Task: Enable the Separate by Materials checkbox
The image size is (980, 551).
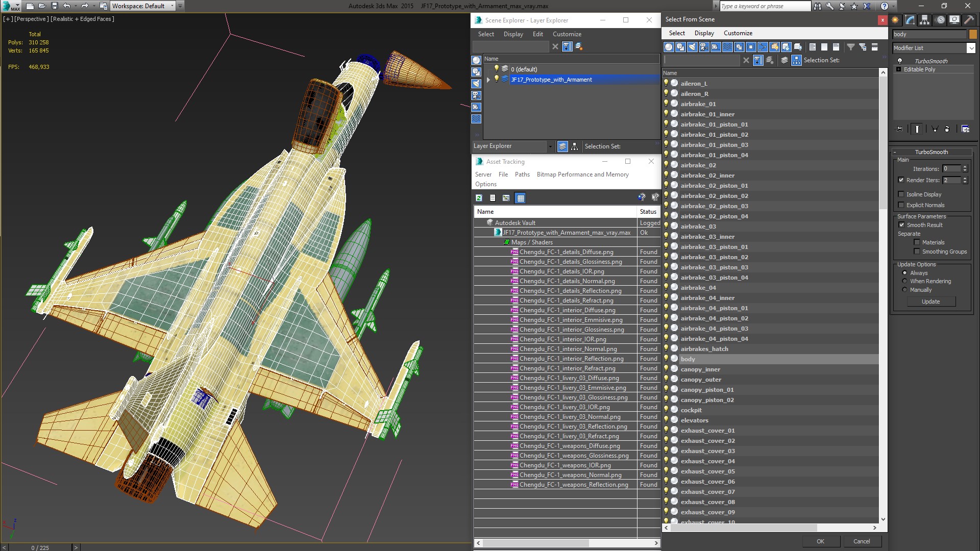Action: click(917, 242)
